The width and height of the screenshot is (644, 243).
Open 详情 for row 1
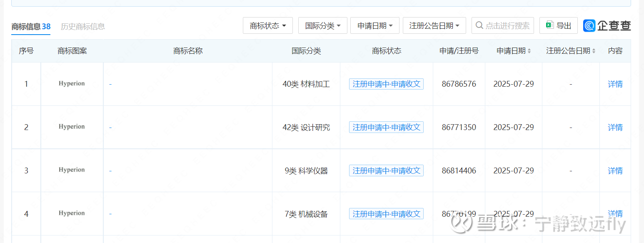coord(615,84)
